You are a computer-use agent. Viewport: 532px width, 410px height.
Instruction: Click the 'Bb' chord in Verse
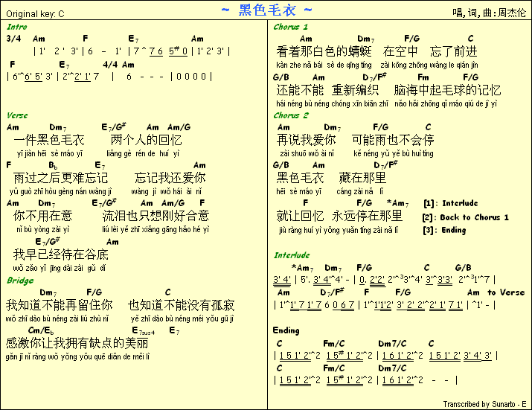click(54, 166)
